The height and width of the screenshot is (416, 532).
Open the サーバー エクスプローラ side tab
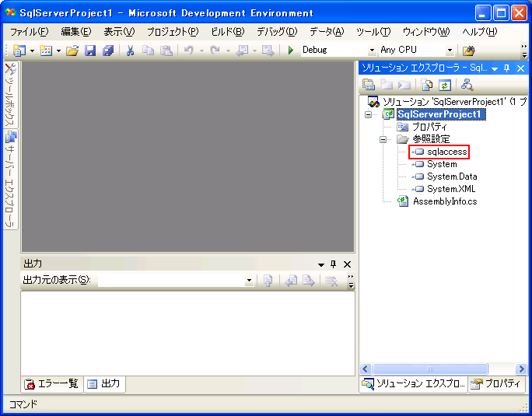click(x=11, y=180)
